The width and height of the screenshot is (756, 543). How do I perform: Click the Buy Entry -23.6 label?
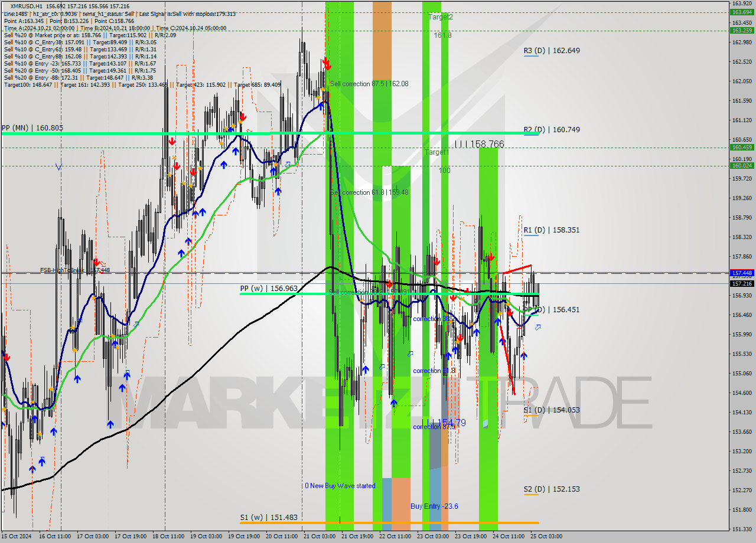click(x=434, y=506)
